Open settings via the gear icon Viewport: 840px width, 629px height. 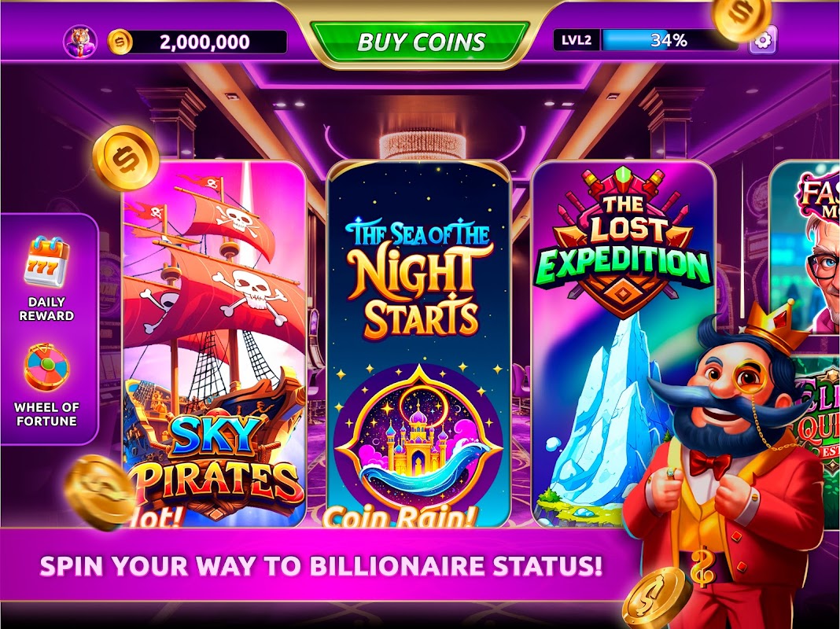click(x=762, y=40)
